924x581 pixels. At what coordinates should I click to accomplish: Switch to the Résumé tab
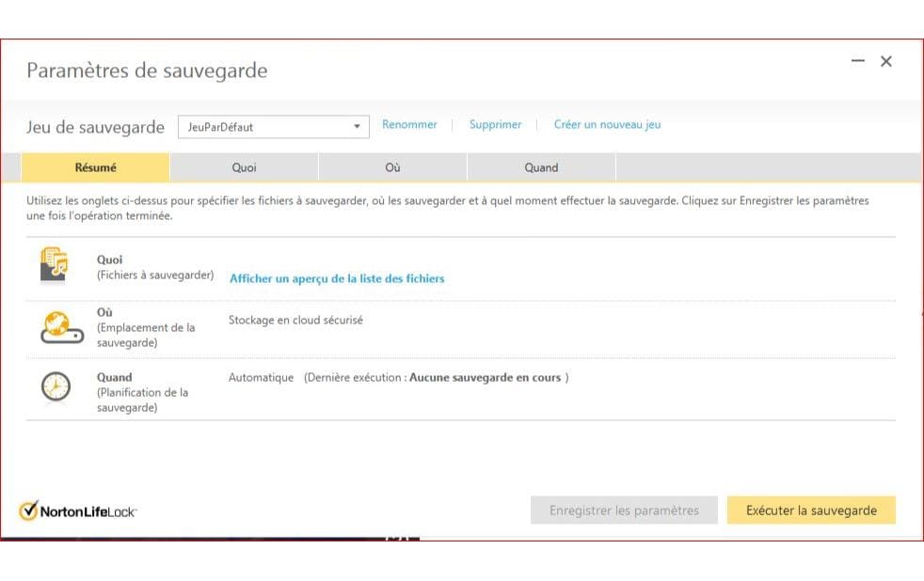pyautogui.click(x=95, y=167)
